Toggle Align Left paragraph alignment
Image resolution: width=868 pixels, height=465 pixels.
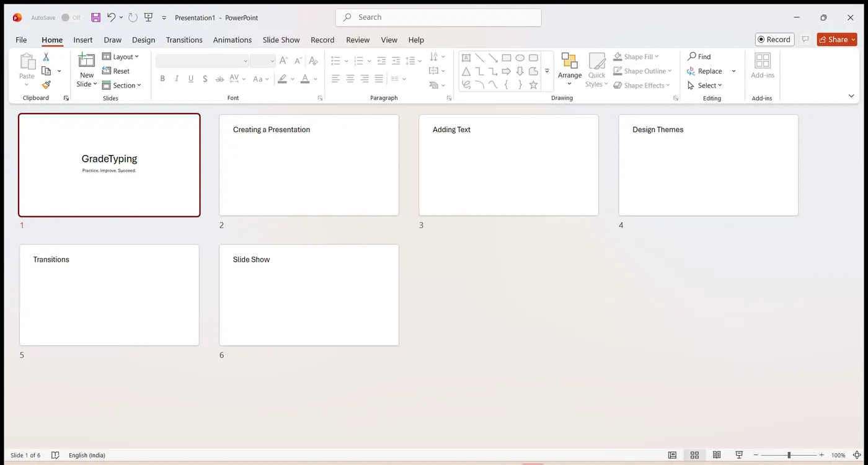(336, 79)
